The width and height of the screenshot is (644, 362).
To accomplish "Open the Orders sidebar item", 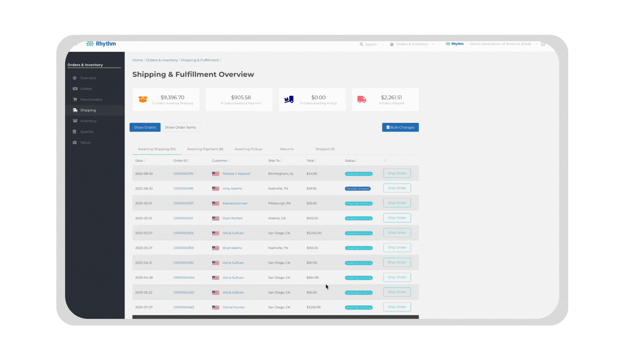I will tap(95, 89).
